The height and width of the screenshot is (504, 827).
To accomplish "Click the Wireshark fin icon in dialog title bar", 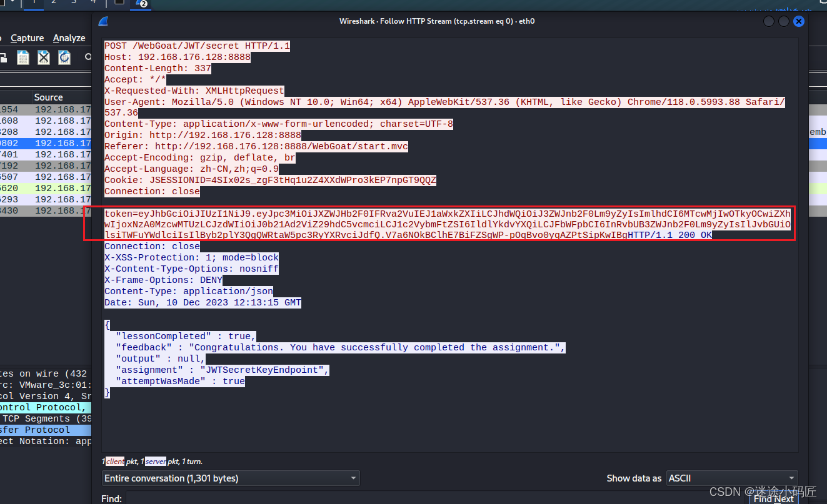I will (103, 21).
